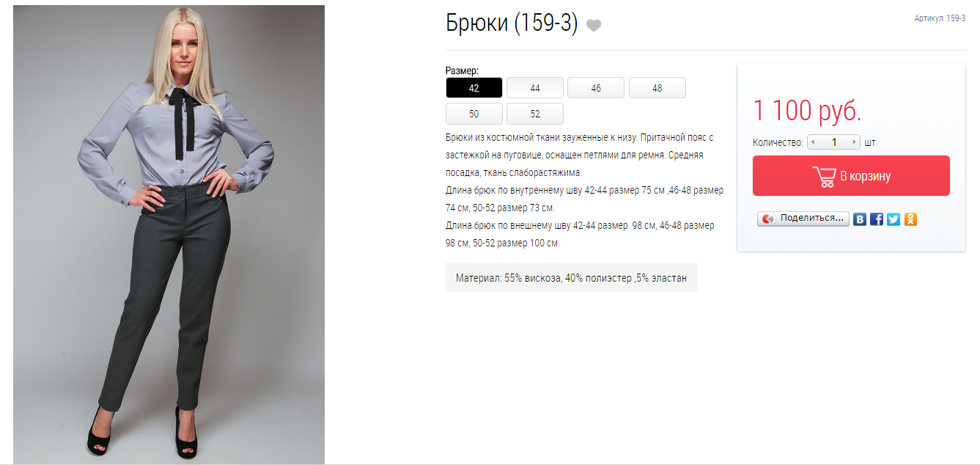Share on Twitter icon
Image resolution: width=980 pixels, height=465 pixels.
[894, 219]
